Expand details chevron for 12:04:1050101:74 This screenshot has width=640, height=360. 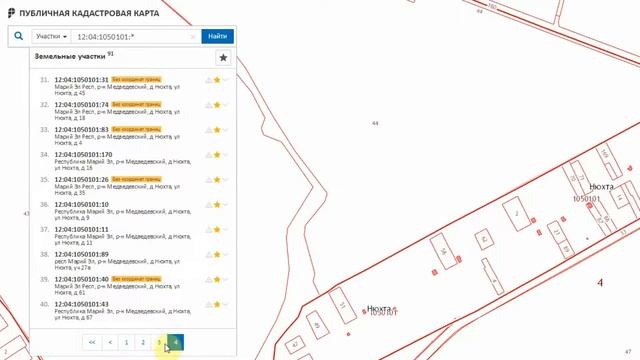pos(225,105)
